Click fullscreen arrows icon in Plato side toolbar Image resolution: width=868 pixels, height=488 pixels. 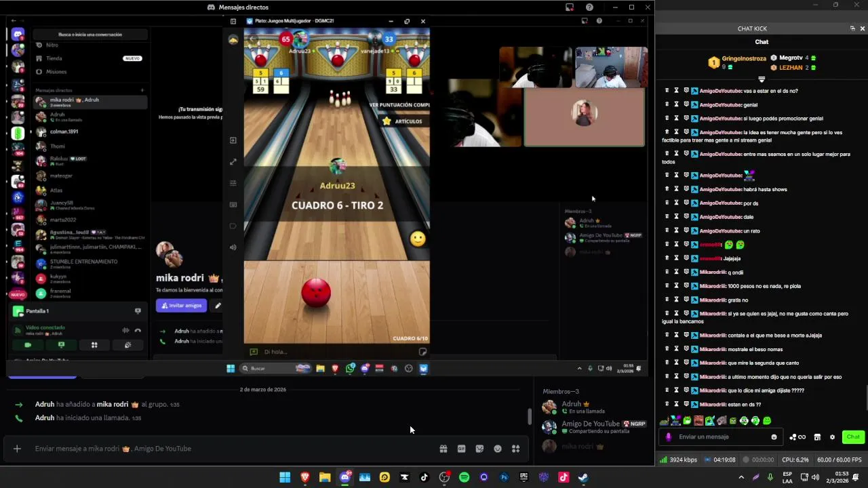[233, 161]
